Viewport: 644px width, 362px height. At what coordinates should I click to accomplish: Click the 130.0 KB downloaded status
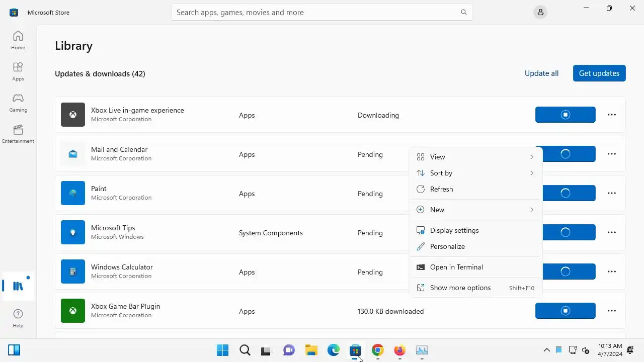(x=390, y=311)
